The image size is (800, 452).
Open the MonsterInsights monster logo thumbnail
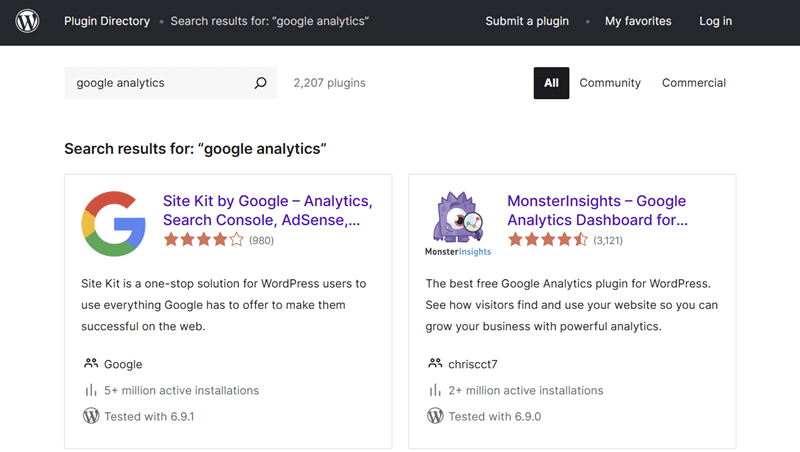pos(458,224)
